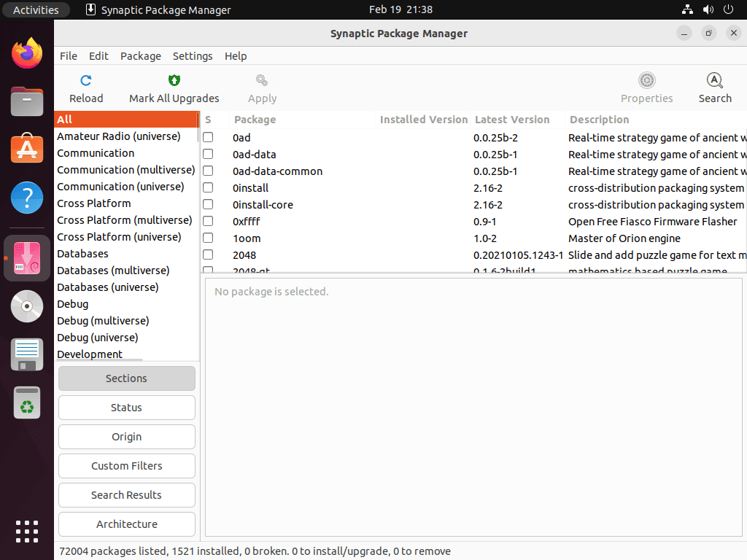The width and height of the screenshot is (747, 560).
Task: Open package Properties
Action: pyautogui.click(x=646, y=87)
